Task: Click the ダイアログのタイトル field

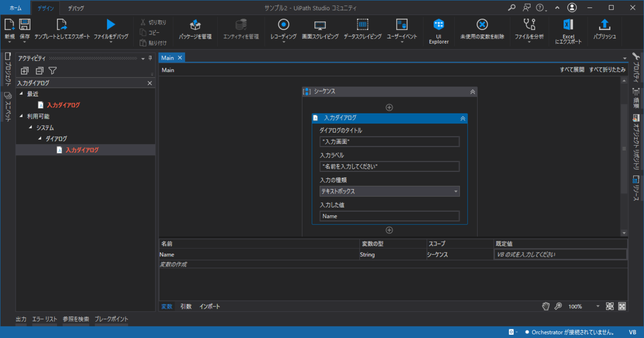Action: [x=390, y=141]
